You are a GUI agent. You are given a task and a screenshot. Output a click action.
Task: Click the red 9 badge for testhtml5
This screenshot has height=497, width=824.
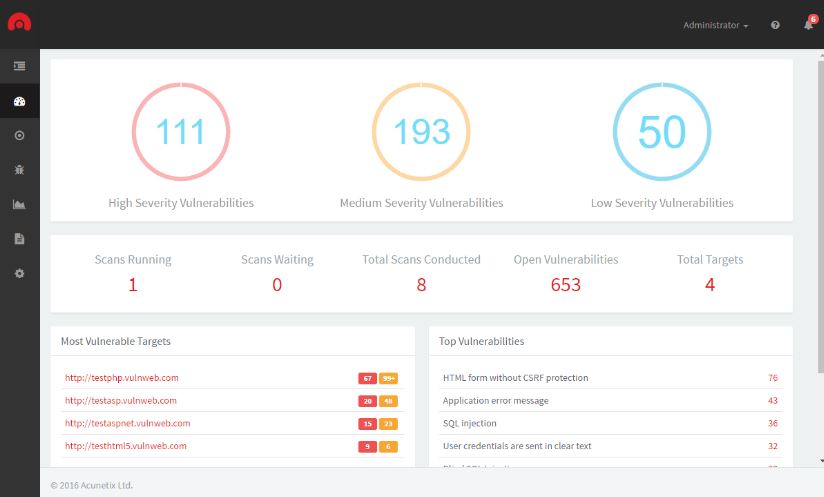pyautogui.click(x=367, y=447)
